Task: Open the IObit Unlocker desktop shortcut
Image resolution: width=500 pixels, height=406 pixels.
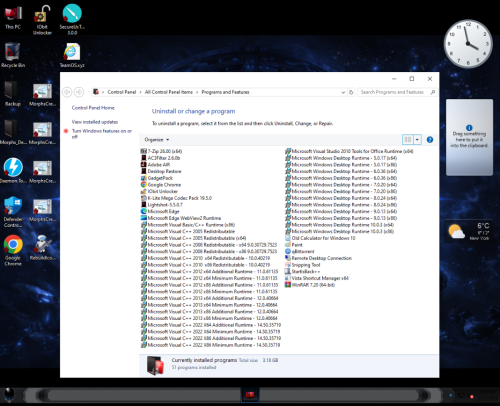Action: tap(42, 19)
